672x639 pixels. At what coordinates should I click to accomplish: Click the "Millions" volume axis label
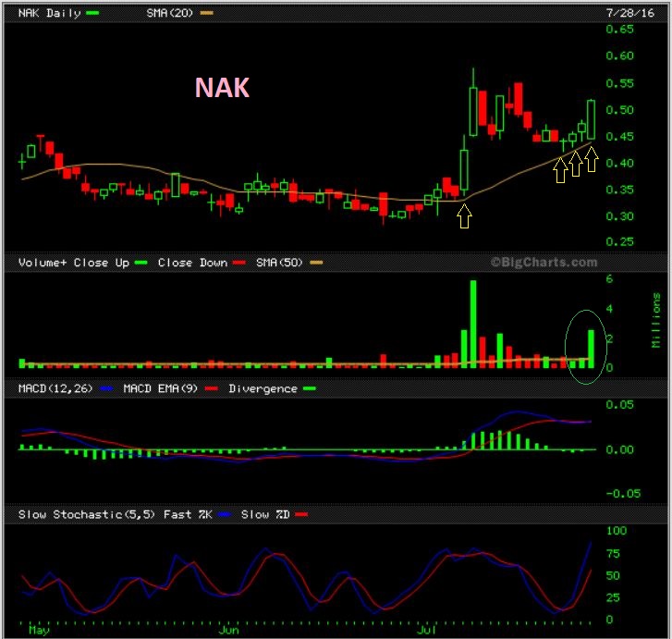(656, 320)
